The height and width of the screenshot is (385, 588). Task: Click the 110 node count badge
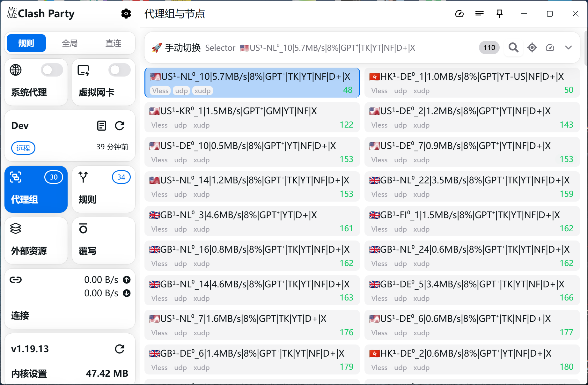coord(489,48)
